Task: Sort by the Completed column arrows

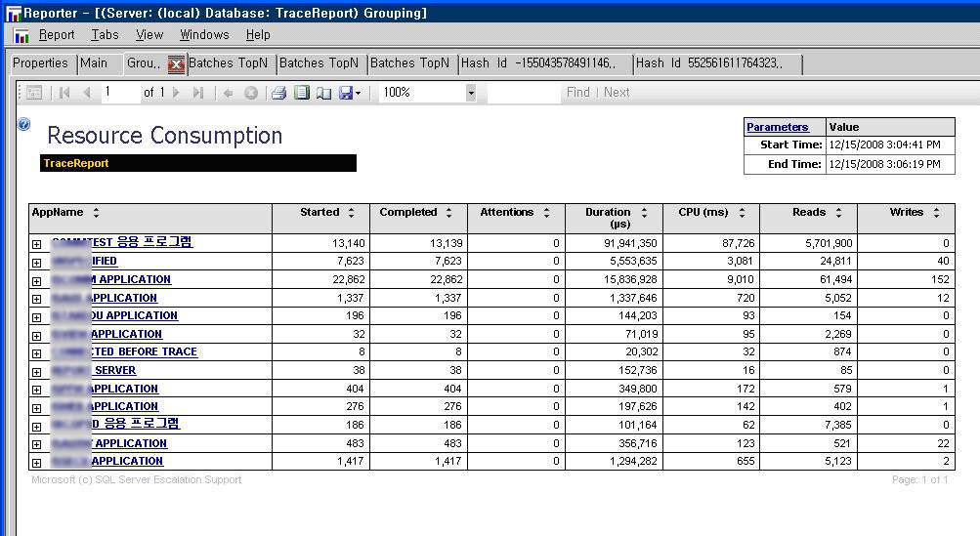Action: click(x=448, y=213)
